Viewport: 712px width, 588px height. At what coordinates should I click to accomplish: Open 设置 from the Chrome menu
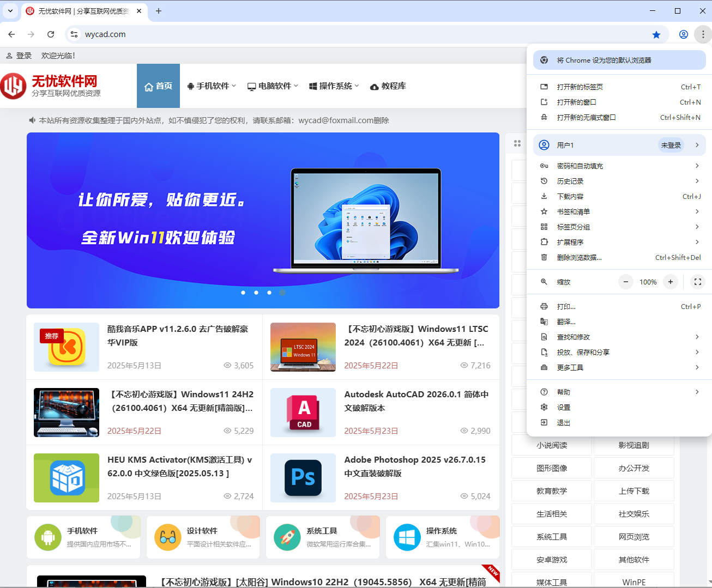pyautogui.click(x=564, y=407)
